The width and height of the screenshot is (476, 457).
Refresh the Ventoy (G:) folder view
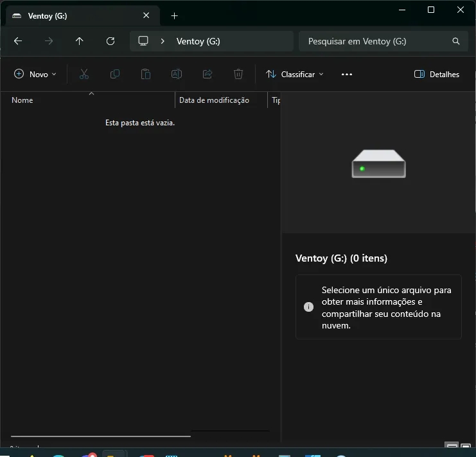[x=110, y=41]
